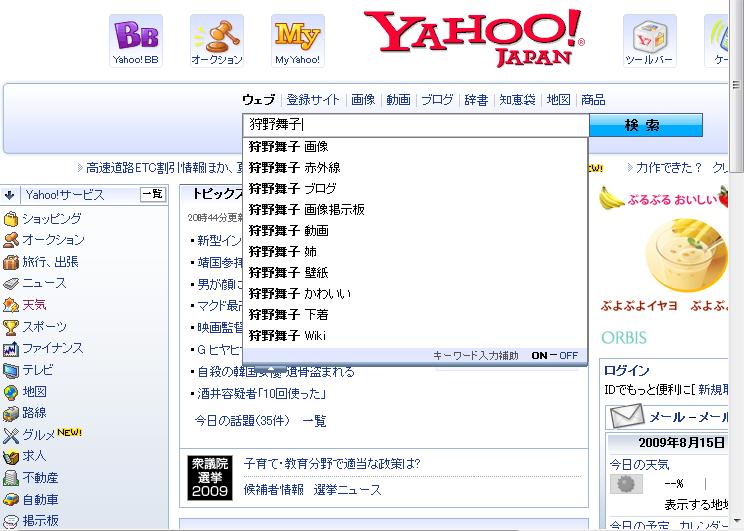
Task: Click the グルメ fork and knife icon
Action: coord(10,435)
